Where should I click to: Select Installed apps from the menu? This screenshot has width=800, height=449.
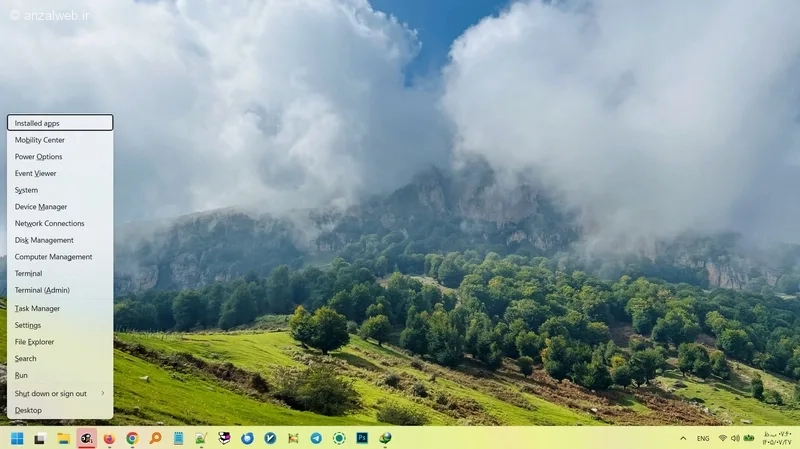60,123
